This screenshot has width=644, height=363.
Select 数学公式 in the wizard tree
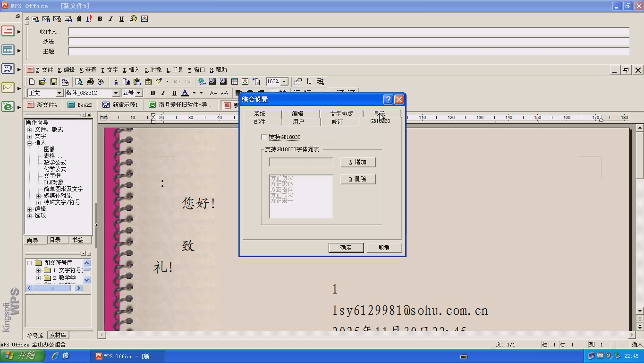55,163
